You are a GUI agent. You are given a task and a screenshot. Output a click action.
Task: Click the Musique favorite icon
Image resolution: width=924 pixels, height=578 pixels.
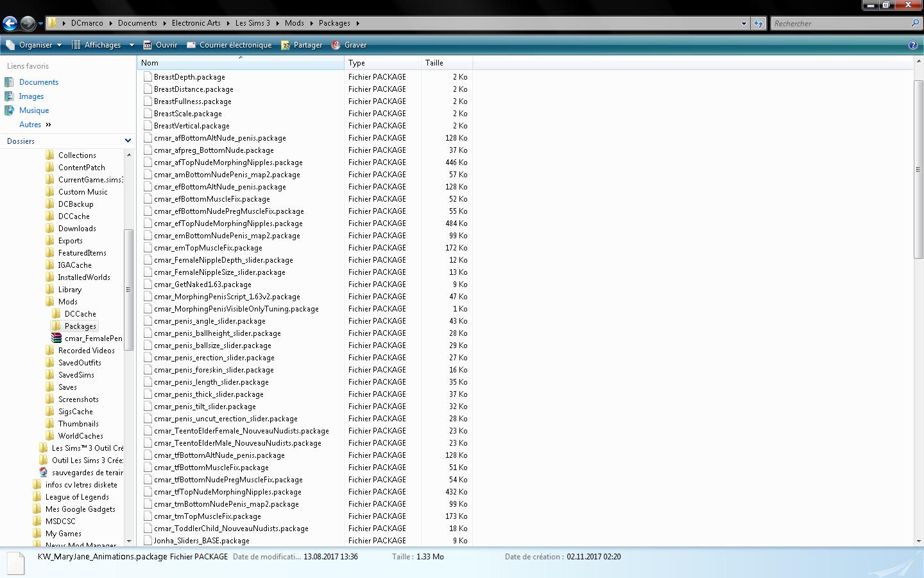(x=9, y=110)
